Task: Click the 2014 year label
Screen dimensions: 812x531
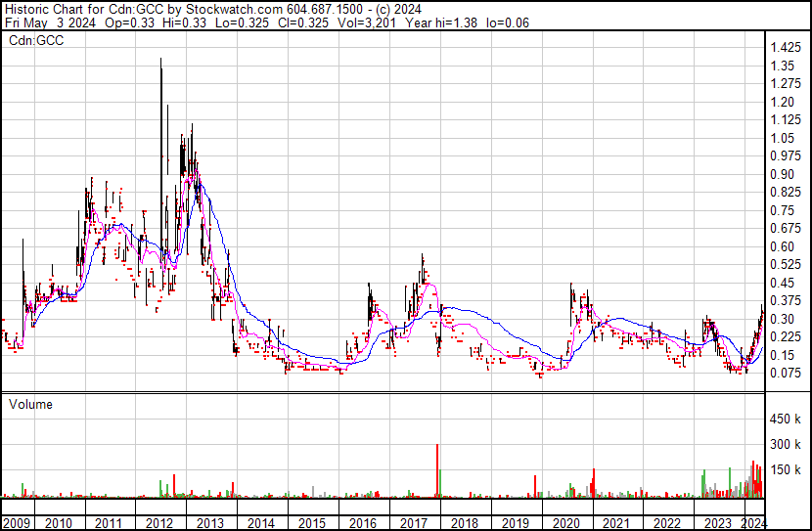Action: [x=260, y=523]
